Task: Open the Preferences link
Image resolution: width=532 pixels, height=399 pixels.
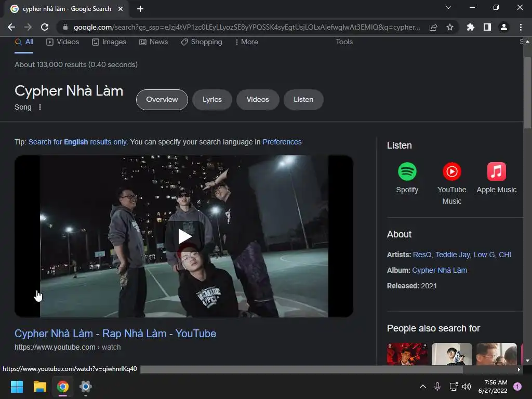Action: 282,142
